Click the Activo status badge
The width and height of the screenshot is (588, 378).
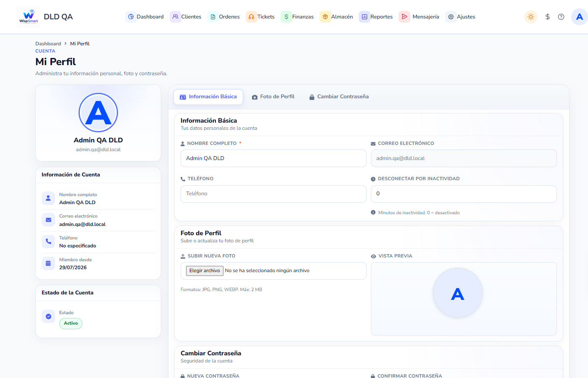click(x=71, y=323)
